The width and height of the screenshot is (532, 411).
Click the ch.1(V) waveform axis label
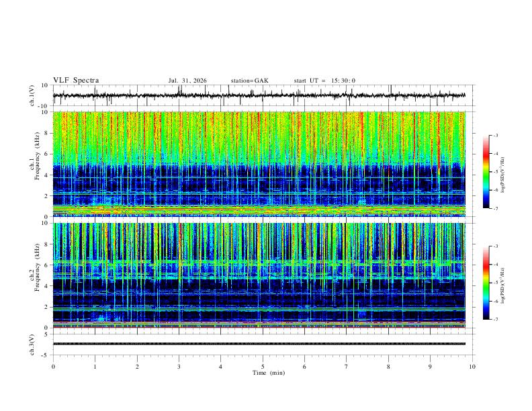click(x=32, y=95)
